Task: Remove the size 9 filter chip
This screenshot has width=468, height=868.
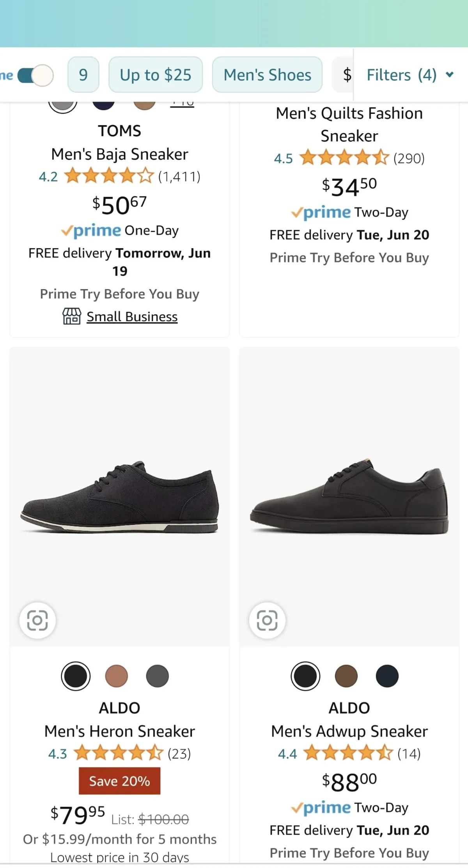Action: [83, 75]
